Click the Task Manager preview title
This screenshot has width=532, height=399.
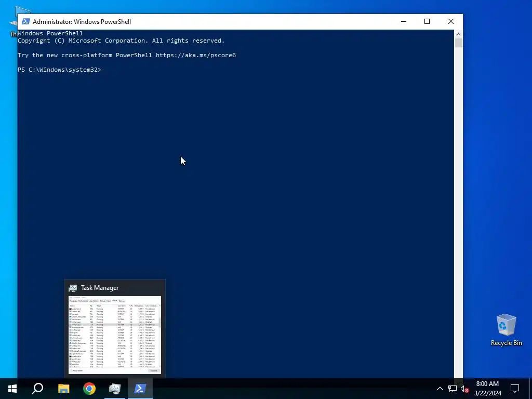(100, 288)
